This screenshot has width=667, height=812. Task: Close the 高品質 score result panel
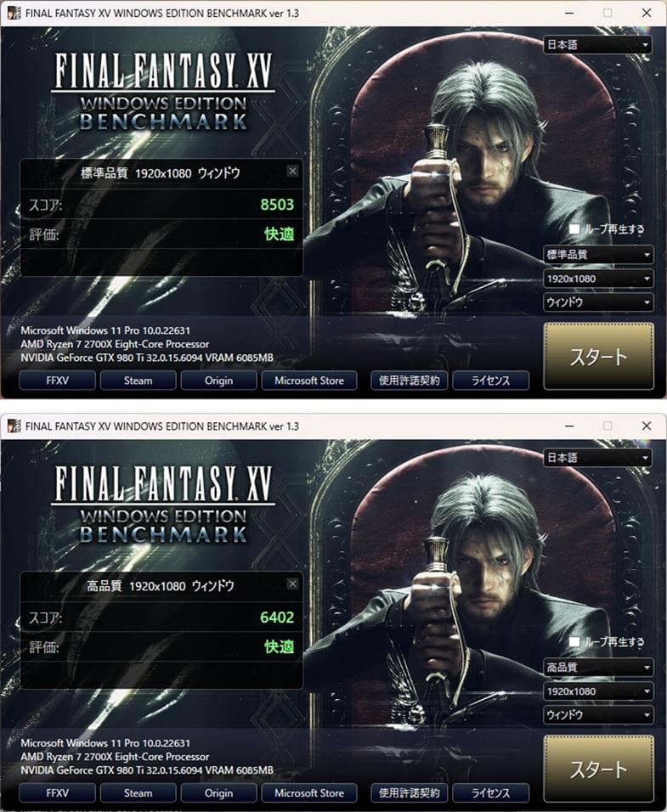[x=292, y=584]
